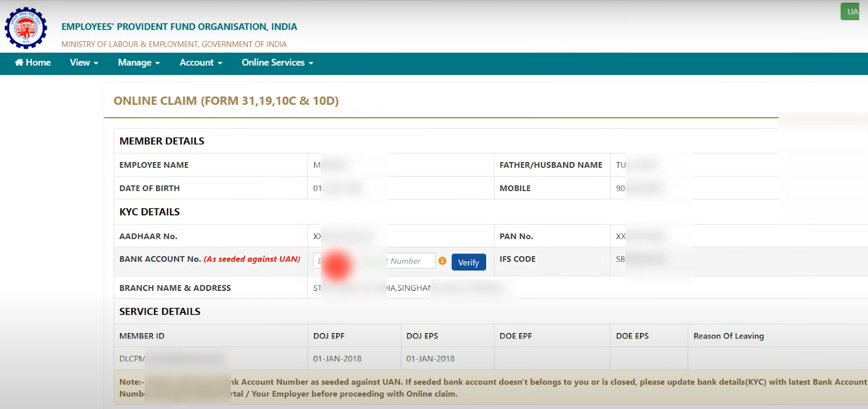This screenshot has width=868, height=409.
Task: Expand the Online Services menu
Action: tap(278, 63)
